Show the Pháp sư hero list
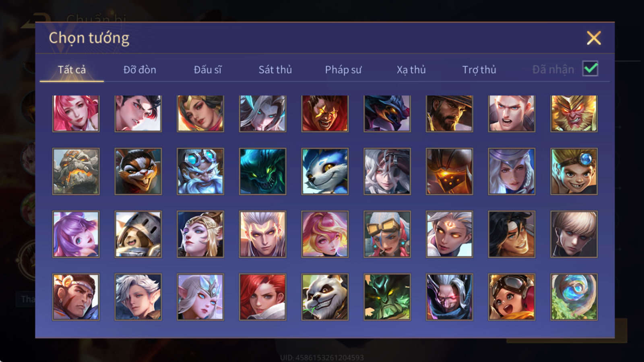The width and height of the screenshot is (644, 362). 343,70
